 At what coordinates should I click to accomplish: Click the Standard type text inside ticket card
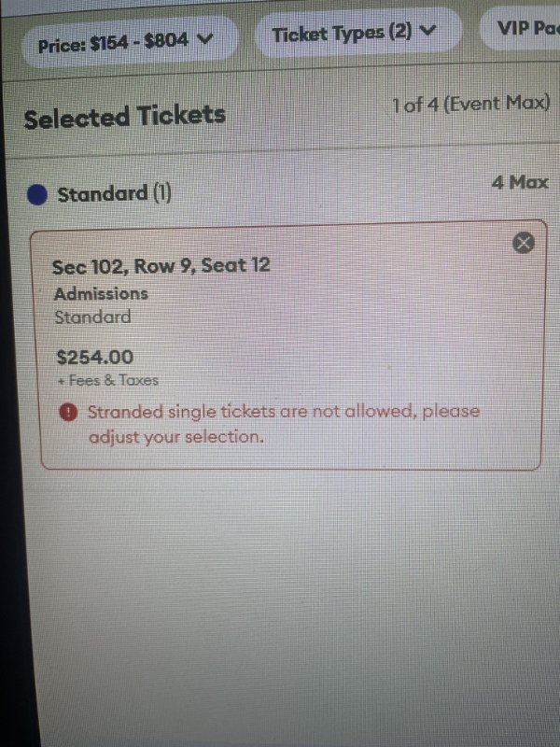coord(92,317)
